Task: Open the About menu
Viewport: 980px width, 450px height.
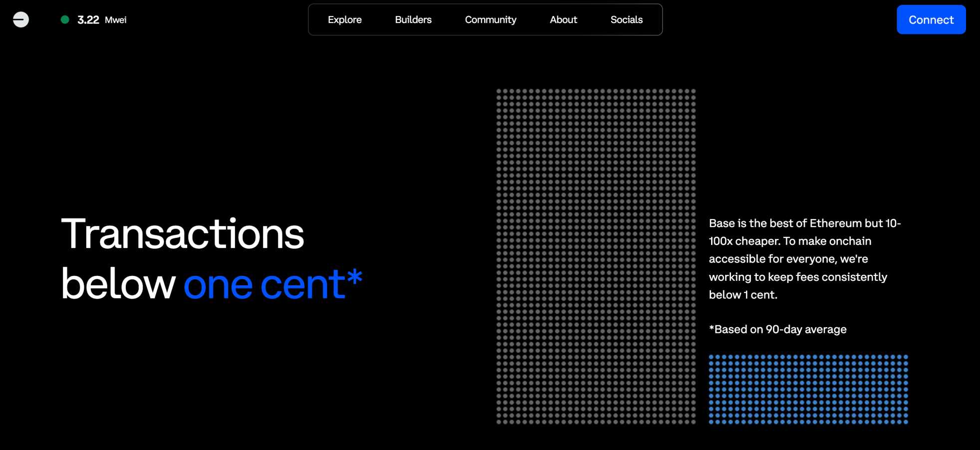Action: point(563,19)
